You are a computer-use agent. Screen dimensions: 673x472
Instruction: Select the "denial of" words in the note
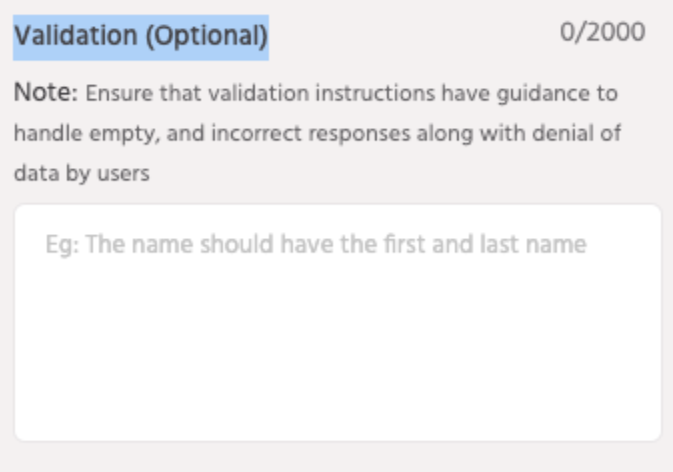point(585,133)
